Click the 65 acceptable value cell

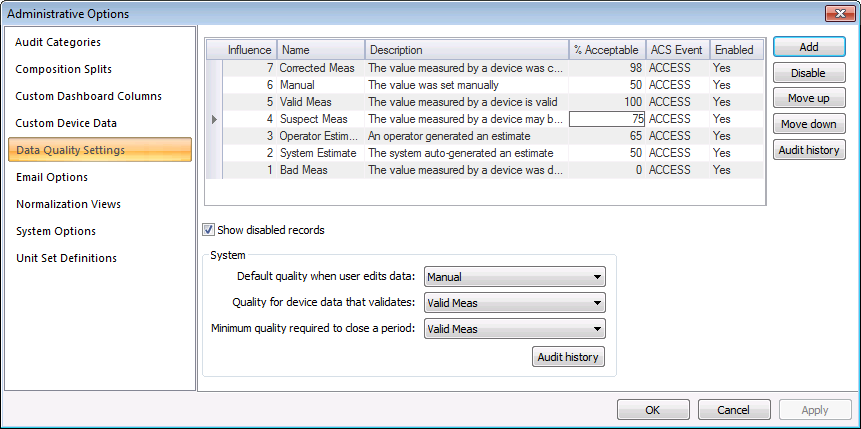coord(607,136)
